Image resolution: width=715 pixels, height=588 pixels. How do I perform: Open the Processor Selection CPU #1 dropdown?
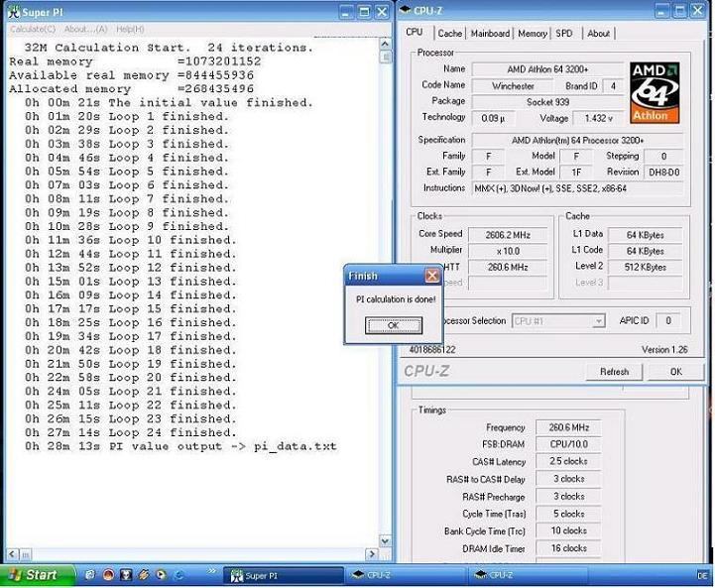[x=559, y=321]
